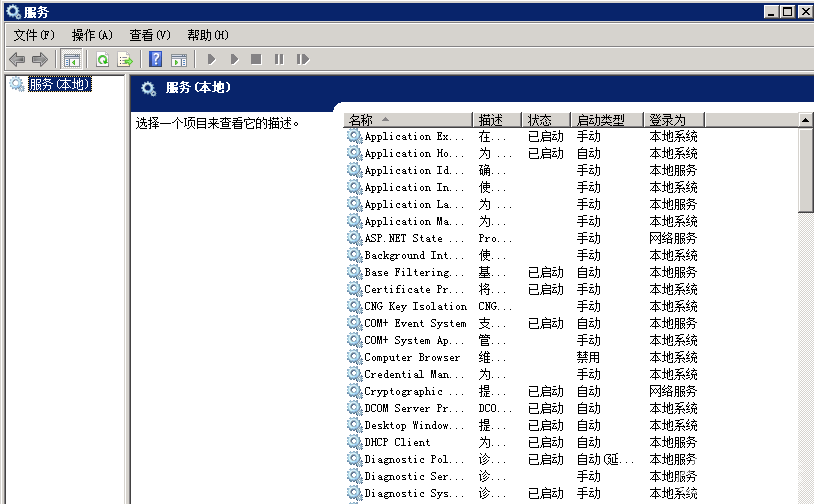Toggle the show/hide console tree icon

(72, 59)
